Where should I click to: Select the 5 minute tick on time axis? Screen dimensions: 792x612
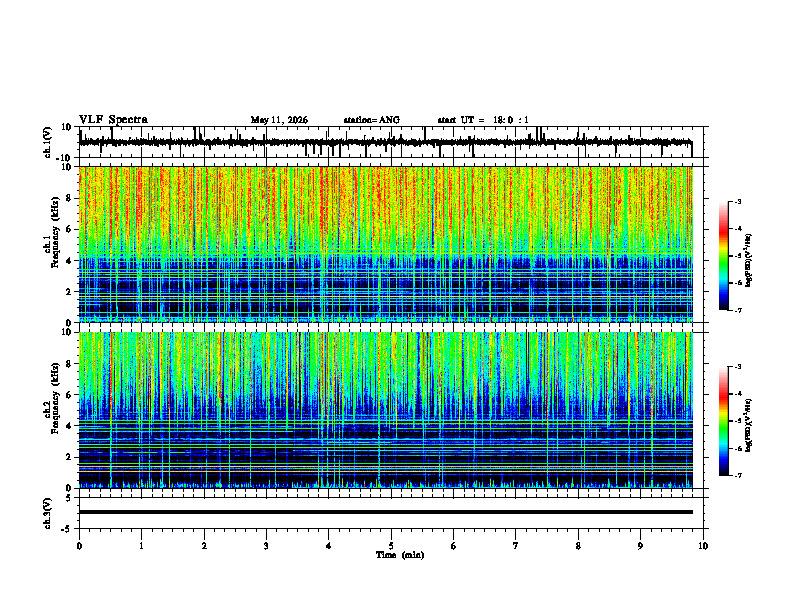click(391, 546)
